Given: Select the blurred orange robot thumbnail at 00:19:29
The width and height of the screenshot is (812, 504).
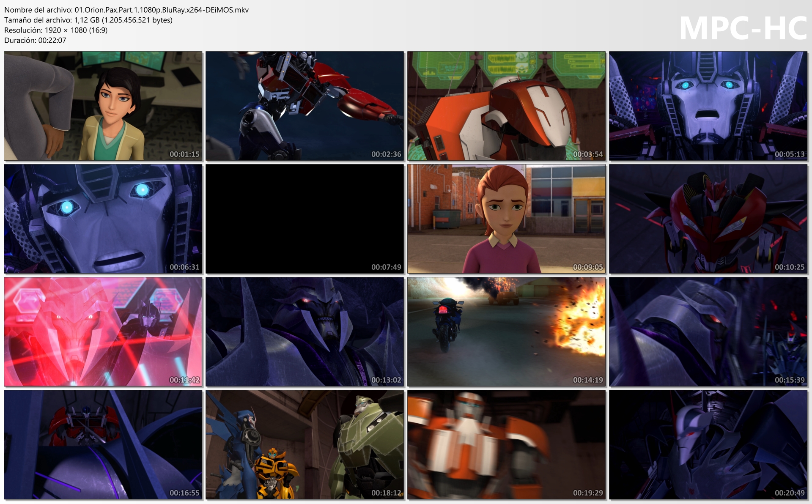Looking at the screenshot, I should tap(507, 445).
